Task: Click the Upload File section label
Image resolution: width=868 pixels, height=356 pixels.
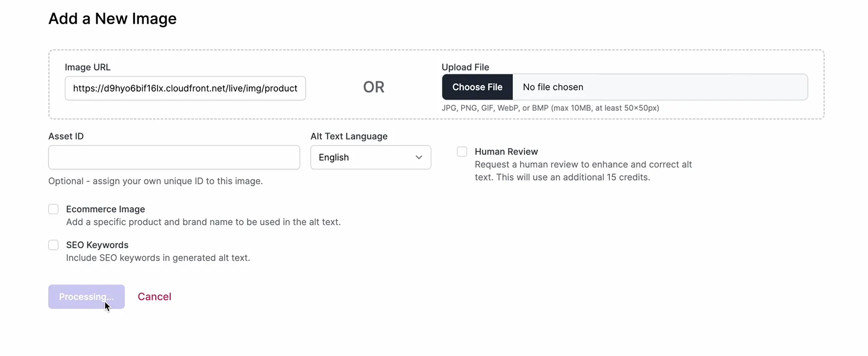Action: [465, 67]
